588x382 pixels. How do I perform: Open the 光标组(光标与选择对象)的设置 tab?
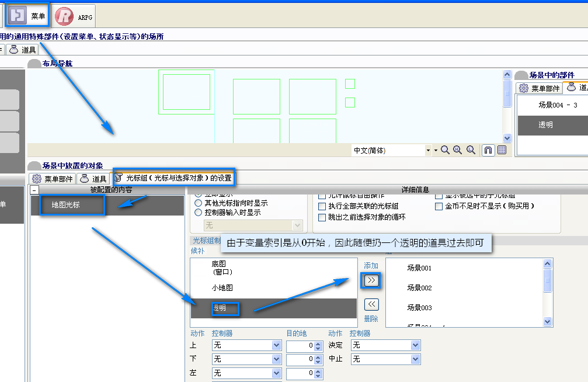point(173,178)
